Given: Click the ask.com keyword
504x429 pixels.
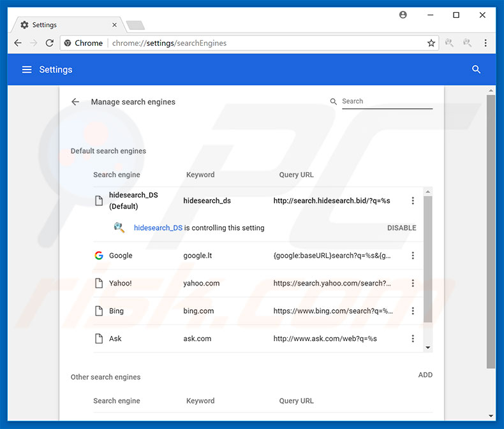Looking at the screenshot, I should coord(197,338).
